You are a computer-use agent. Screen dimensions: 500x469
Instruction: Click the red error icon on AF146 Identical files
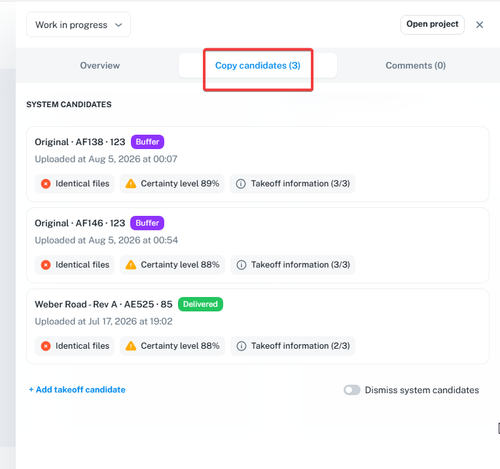tap(46, 265)
